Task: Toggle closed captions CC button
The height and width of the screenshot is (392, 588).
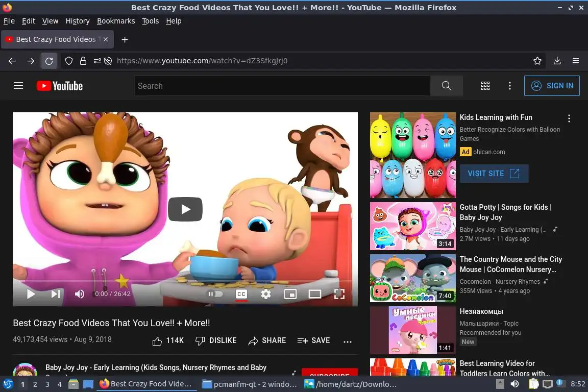Action: tap(241, 293)
